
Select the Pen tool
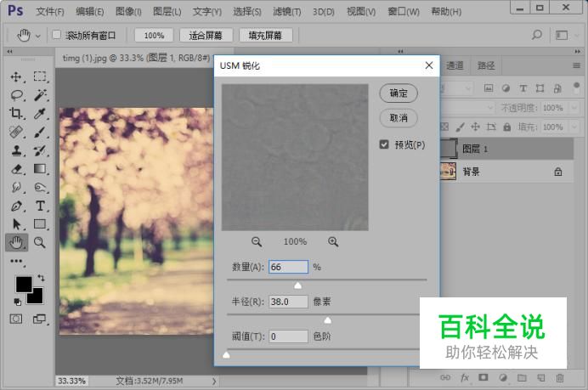click(16, 206)
